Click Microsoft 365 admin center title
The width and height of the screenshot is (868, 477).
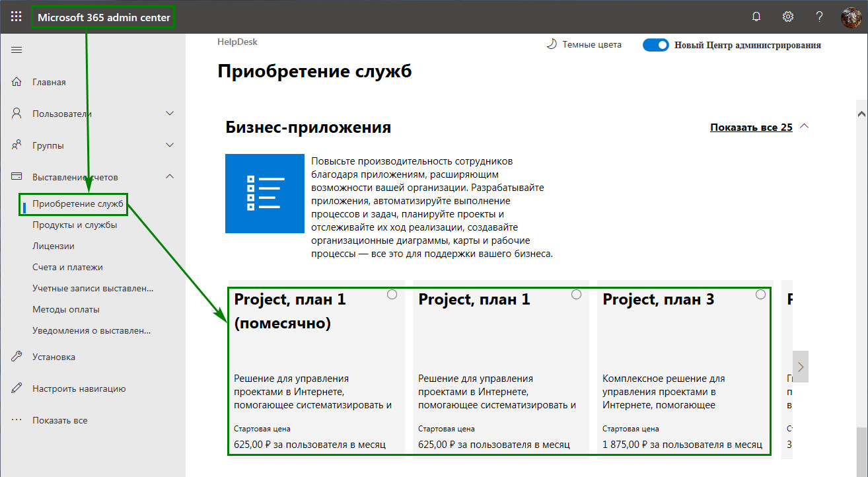tap(104, 17)
